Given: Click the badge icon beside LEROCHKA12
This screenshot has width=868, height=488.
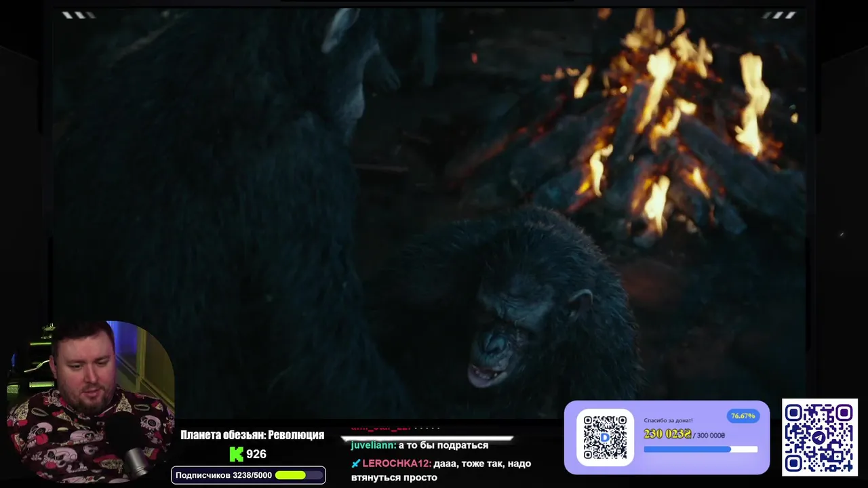Looking at the screenshot, I should pos(355,464).
